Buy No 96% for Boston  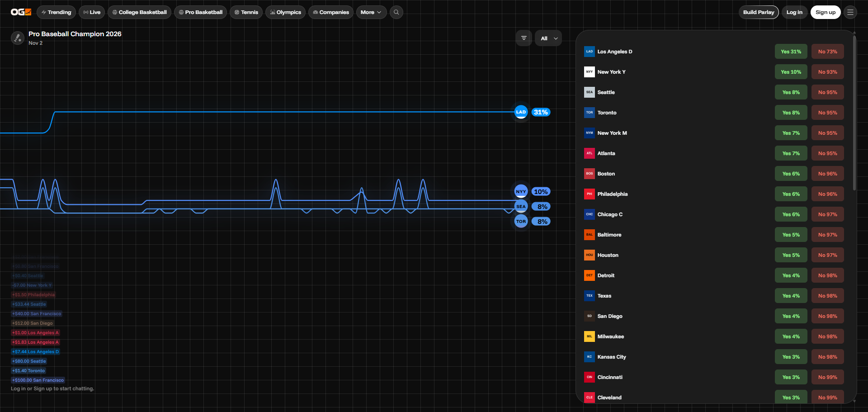(x=827, y=174)
